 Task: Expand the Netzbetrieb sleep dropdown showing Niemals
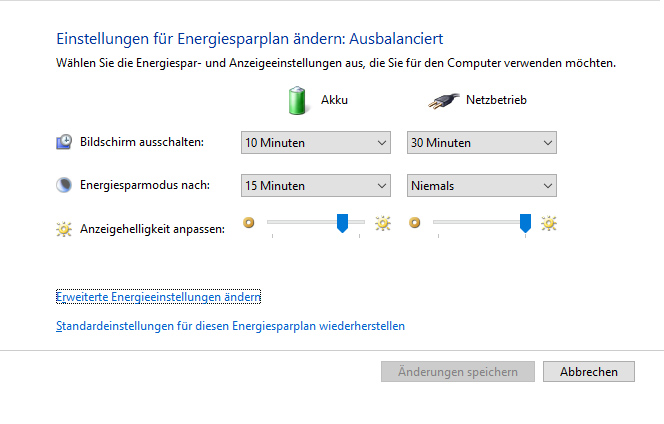pyautogui.click(x=481, y=185)
